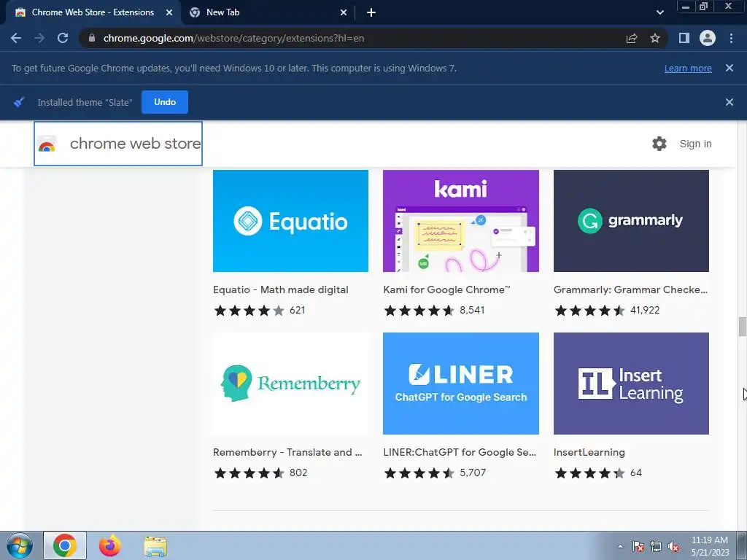Click the chrome web store logo

(x=118, y=144)
